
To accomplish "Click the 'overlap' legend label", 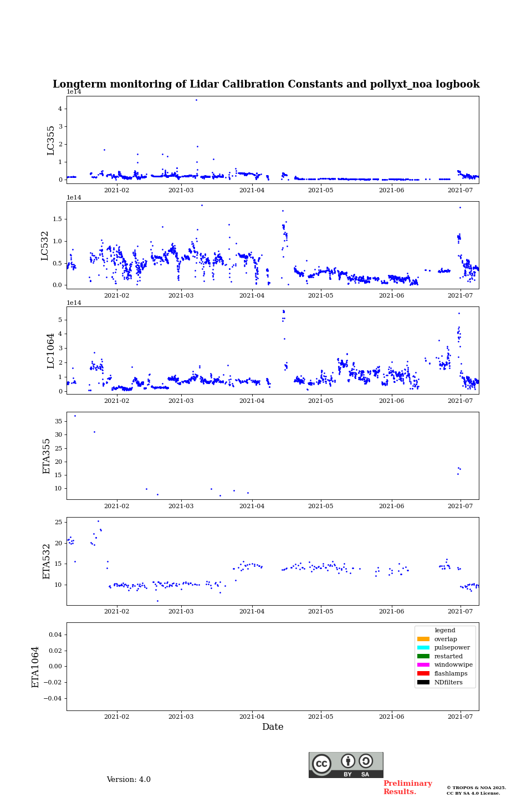I will coord(446,639).
